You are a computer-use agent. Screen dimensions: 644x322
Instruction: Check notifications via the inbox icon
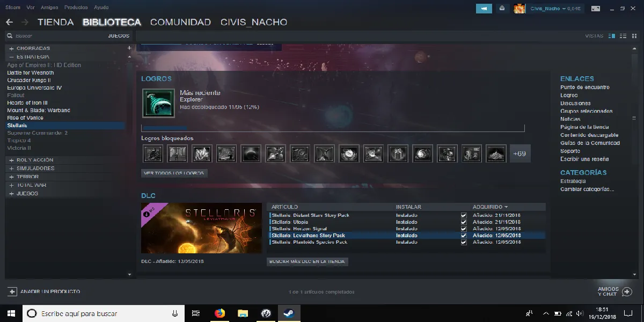pyautogui.click(x=502, y=9)
